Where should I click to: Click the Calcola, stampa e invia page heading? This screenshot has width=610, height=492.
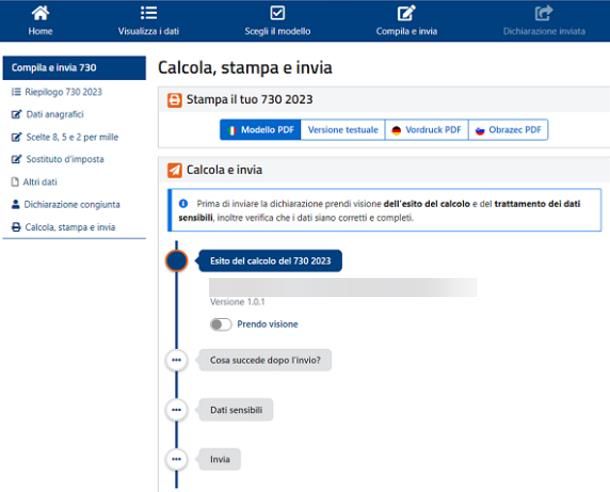pos(245,68)
